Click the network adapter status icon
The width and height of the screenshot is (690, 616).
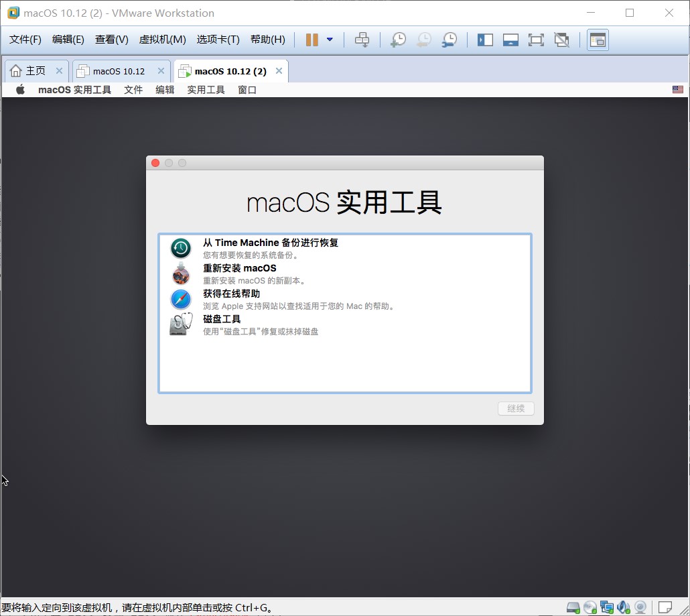coord(607,608)
